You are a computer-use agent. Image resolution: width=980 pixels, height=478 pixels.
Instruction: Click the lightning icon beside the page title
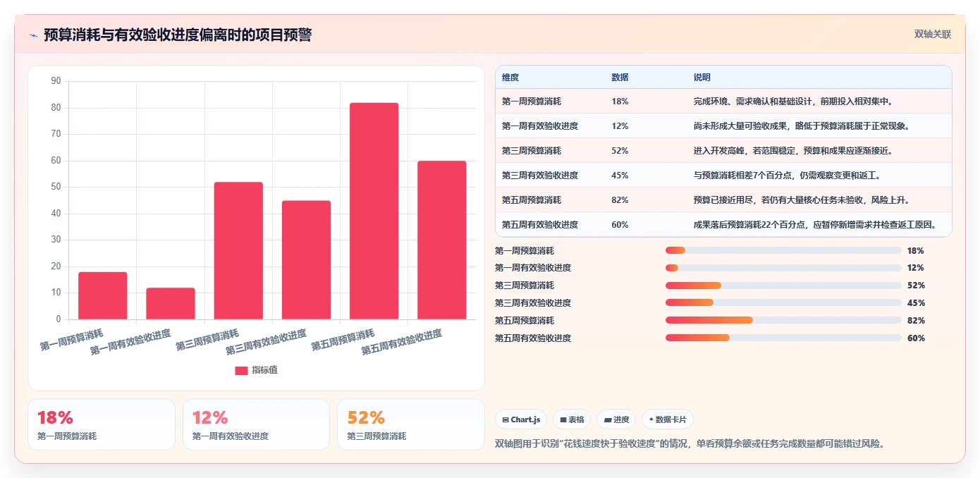[33, 35]
